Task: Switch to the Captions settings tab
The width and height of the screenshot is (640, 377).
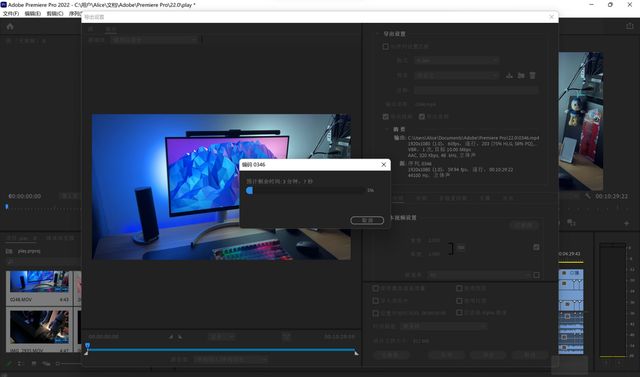Action: coord(484,198)
